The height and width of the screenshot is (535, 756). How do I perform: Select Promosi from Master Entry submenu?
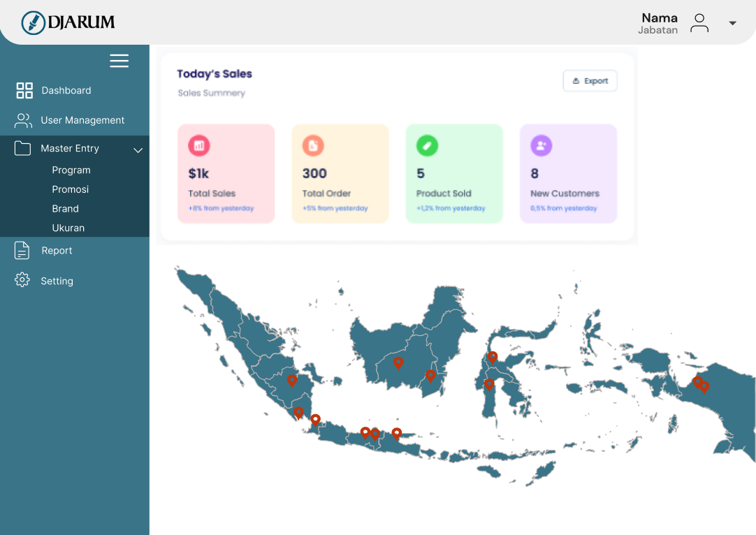(x=70, y=189)
